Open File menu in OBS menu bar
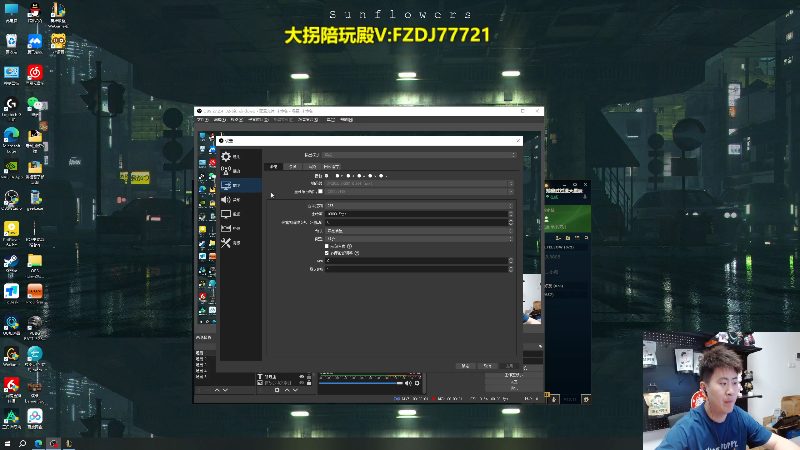 coord(203,120)
